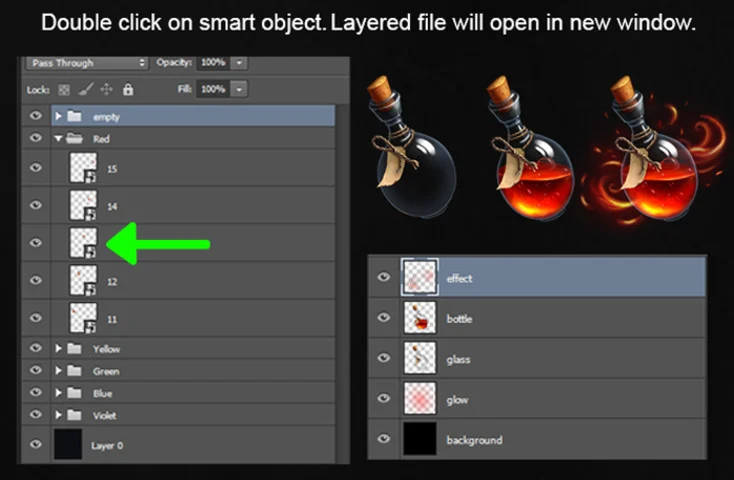
Task: Click the Opacity 100% value field
Action: (x=213, y=62)
